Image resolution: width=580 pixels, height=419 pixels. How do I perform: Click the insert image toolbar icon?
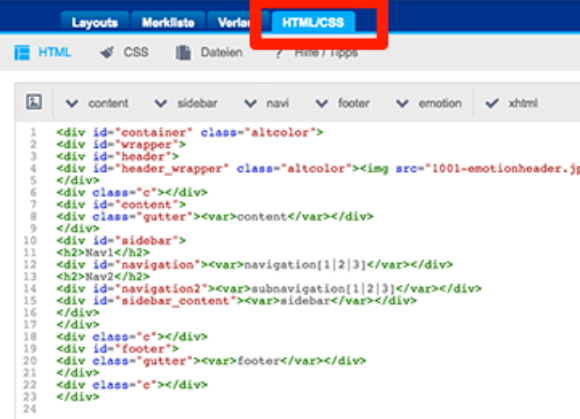pyautogui.click(x=34, y=102)
